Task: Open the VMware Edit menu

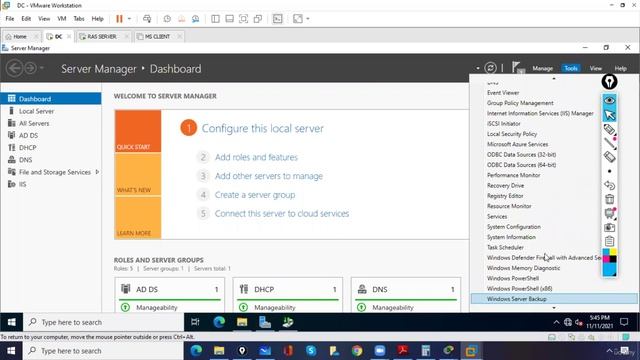Action: (x=26, y=19)
